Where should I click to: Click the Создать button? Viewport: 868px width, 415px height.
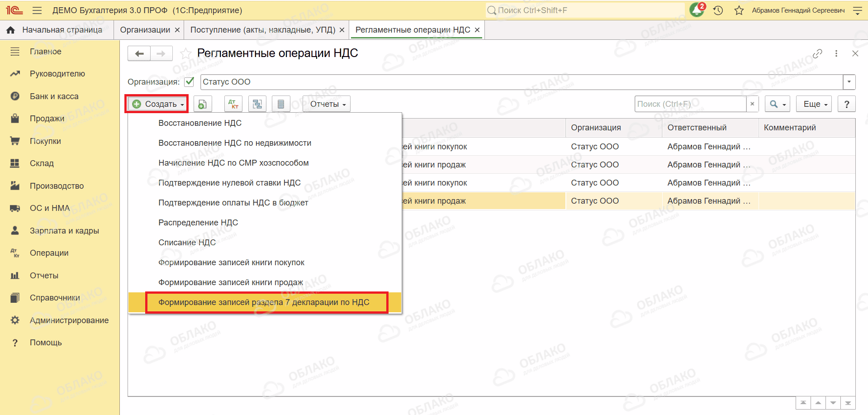(x=157, y=104)
